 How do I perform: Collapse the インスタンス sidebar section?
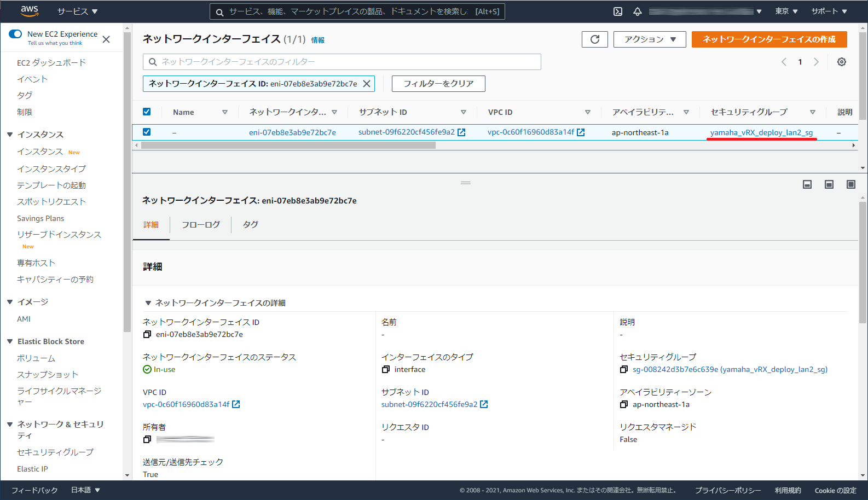[10, 135]
